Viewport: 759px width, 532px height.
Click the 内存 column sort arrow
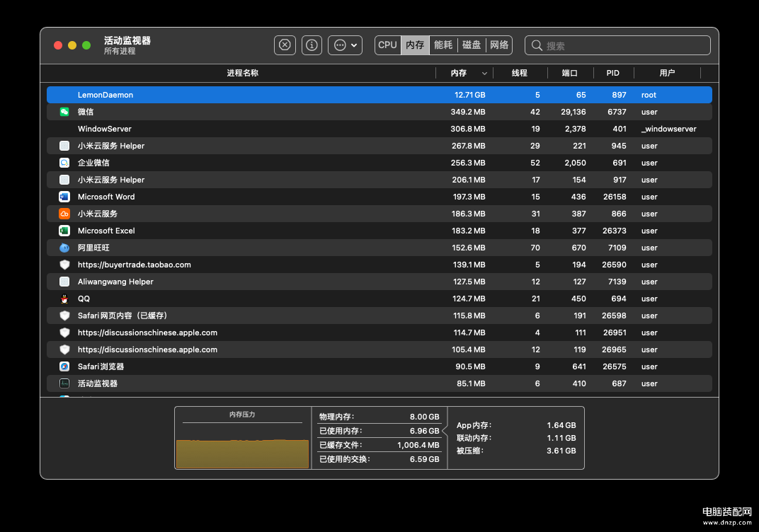coord(485,74)
